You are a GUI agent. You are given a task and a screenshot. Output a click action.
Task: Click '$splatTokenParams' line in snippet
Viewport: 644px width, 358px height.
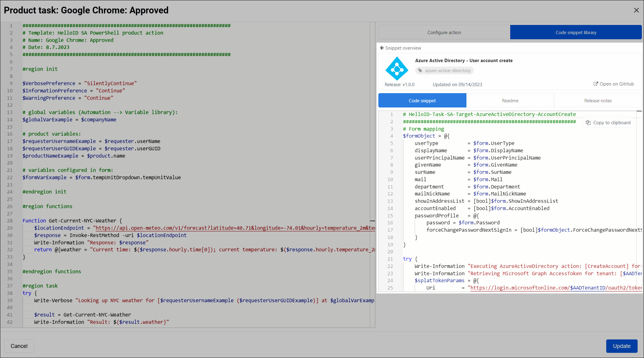pyautogui.click(x=447, y=281)
